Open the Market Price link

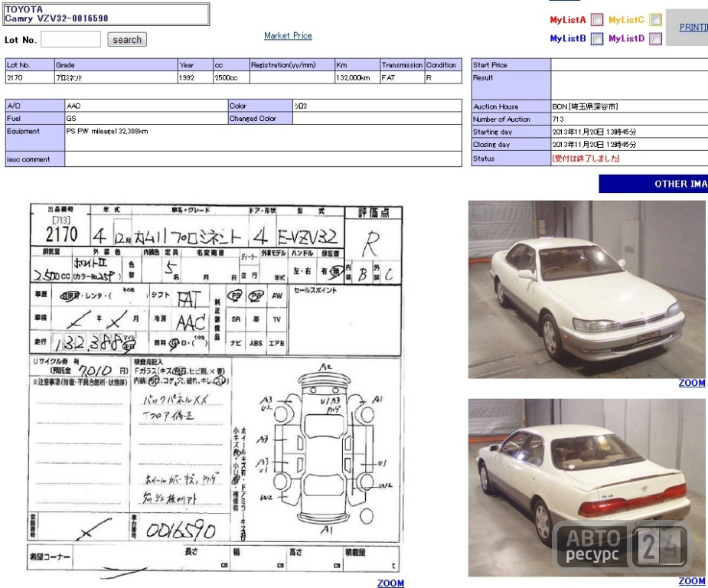pos(288,35)
